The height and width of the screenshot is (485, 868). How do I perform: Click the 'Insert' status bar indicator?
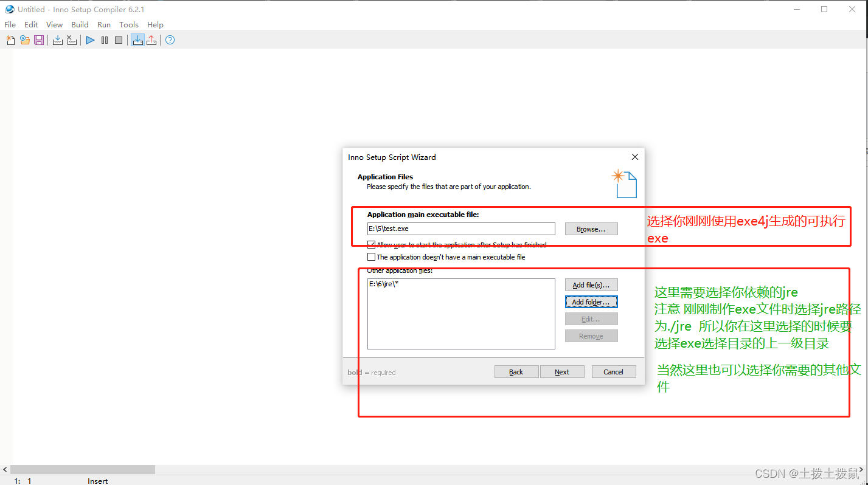tap(98, 481)
